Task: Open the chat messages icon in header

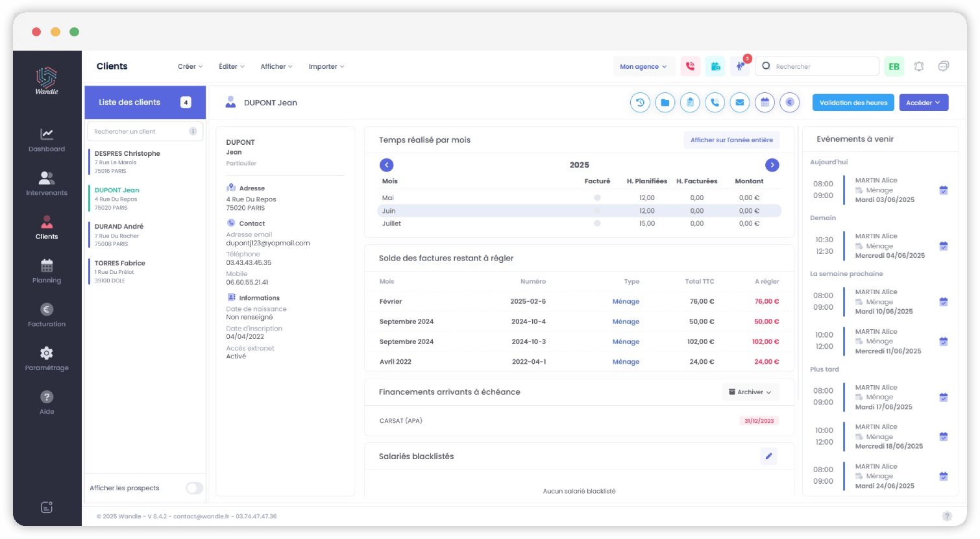Action: pos(944,66)
